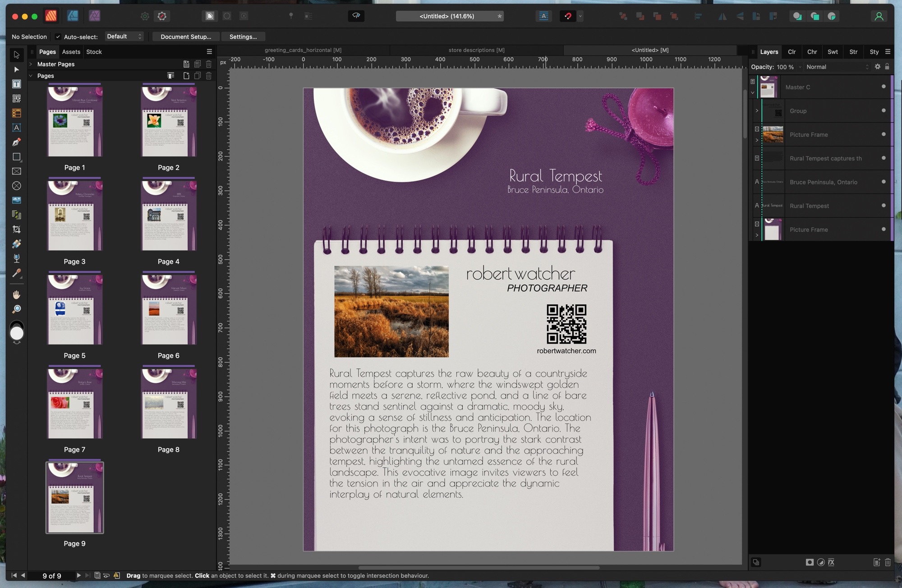
Task: Open the Swt swatches tab
Action: tap(833, 52)
